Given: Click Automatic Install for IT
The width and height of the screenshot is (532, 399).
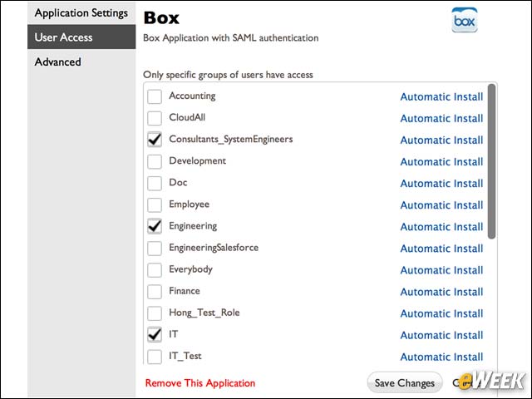Looking at the screenshot, I should point(441,336).
